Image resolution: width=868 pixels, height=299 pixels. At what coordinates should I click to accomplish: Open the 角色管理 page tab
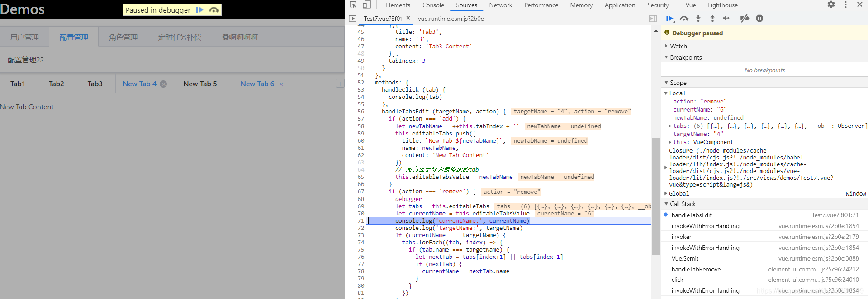(123, 37)
